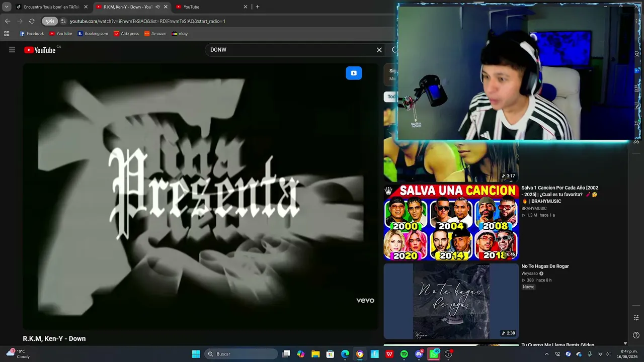Open the OBS Studio taskbar icon
Viewport: 644px width, 362px height.
449,354
